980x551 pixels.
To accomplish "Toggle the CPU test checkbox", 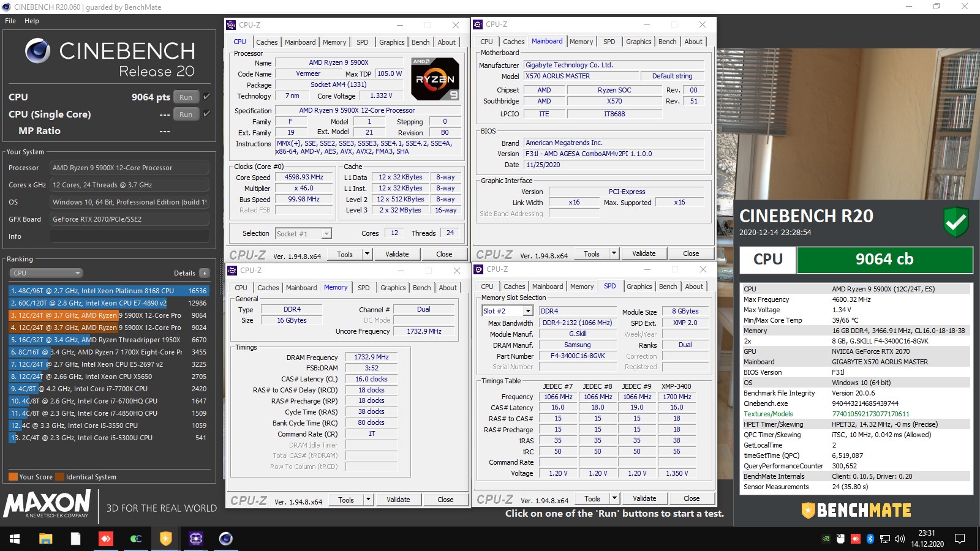I will [x=206, y=97].
